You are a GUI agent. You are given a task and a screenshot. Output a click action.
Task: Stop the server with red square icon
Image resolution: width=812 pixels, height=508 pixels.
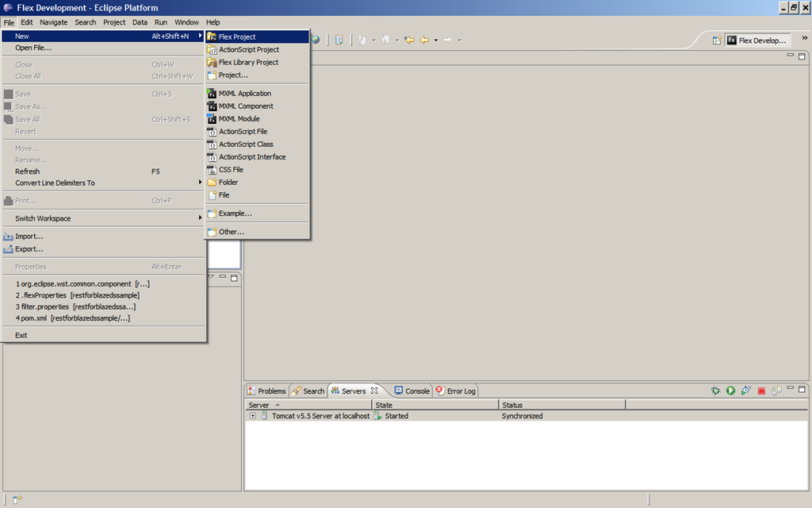click(761, 391)
